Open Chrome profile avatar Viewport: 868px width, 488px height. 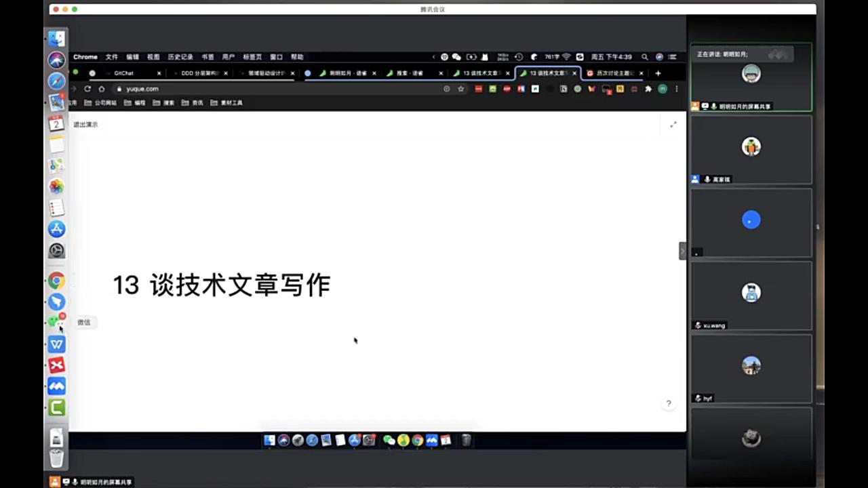(x=663, y=89)
